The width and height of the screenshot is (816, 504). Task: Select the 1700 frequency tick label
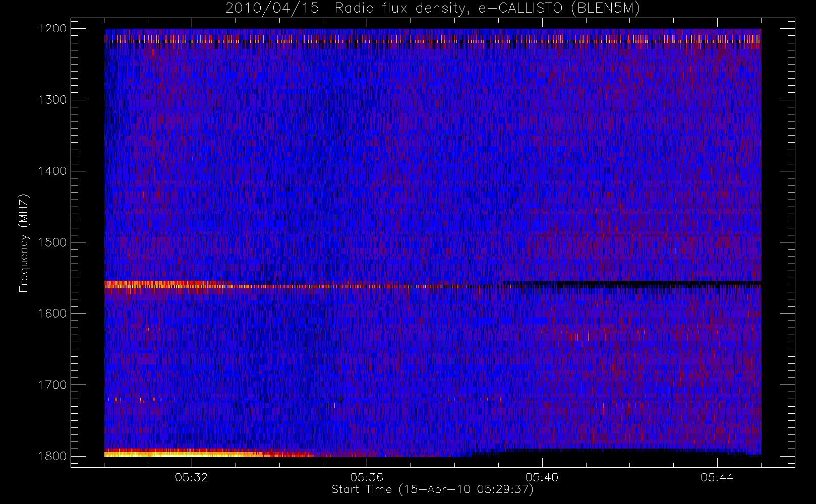point(52,385)
